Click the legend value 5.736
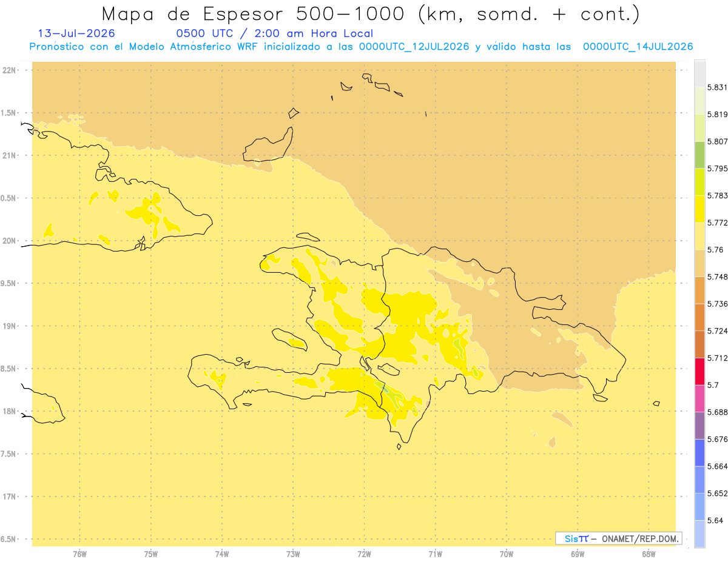The image size is (728, 562). [x=717, y=304]
